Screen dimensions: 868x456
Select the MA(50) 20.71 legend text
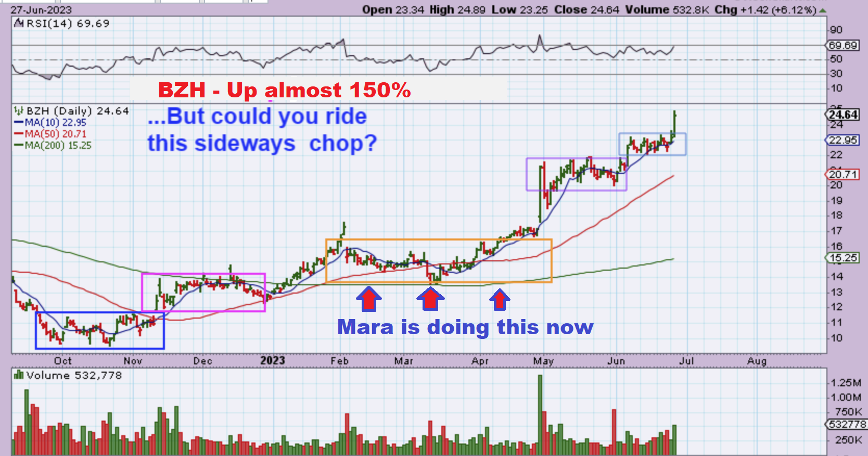click(56, 134)
